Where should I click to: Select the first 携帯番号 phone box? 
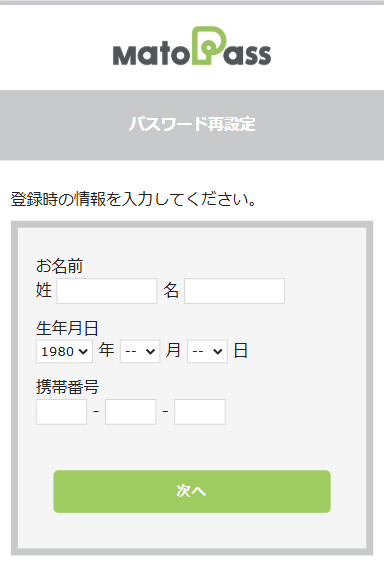point(61,412)
